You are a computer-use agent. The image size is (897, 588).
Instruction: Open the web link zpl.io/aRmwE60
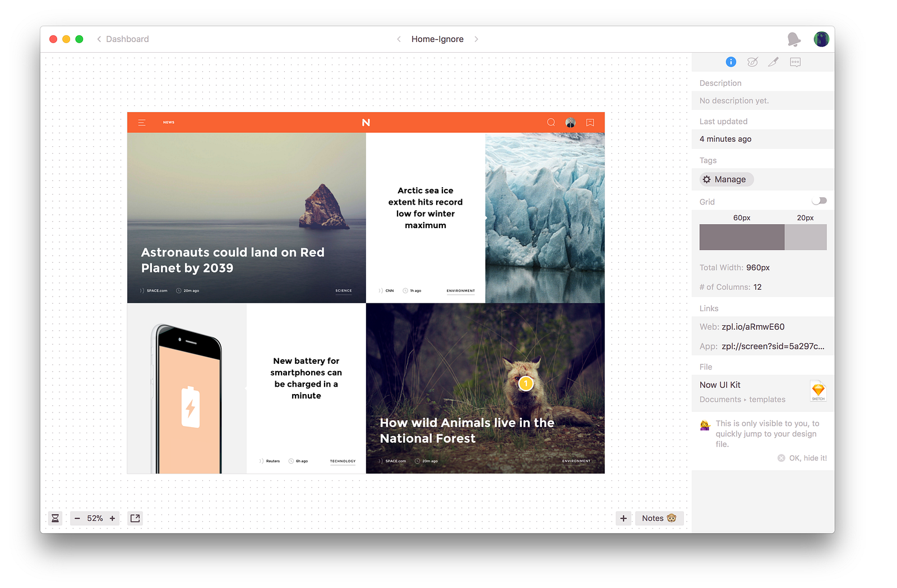753,327
